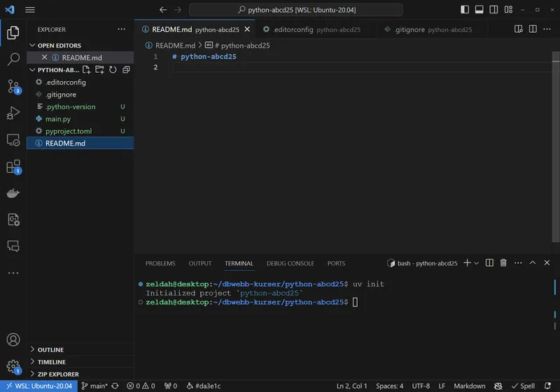Open markdown preview to the side
Viewport: 560px width, 392px height.
(x=518, y=29)
